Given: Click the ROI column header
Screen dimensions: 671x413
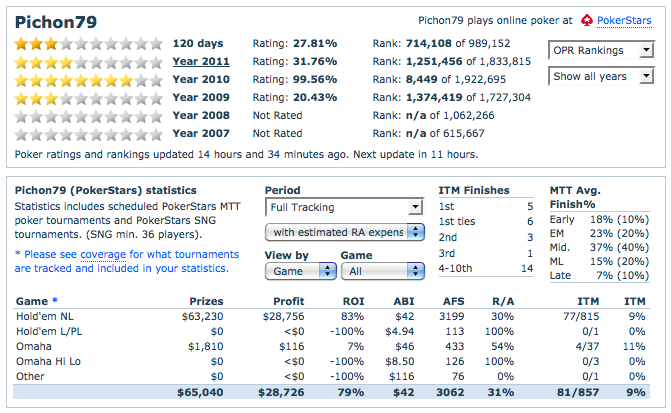Looking at the screenshot, I should [353, 301].
